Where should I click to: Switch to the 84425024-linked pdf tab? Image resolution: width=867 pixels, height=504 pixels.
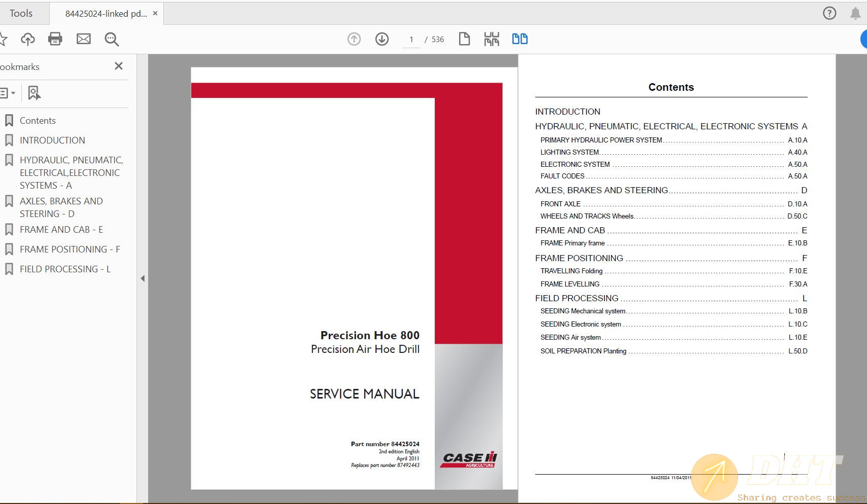[106, 14]
